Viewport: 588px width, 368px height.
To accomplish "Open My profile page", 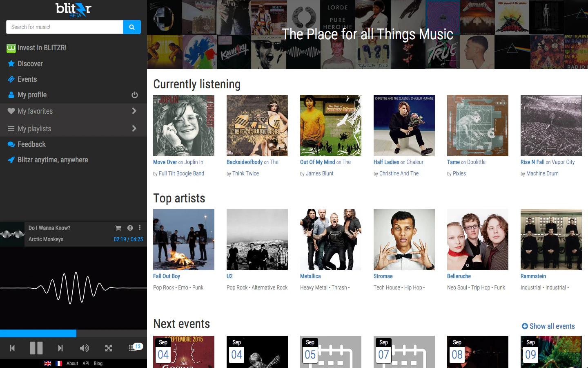I will coord(27,95).
